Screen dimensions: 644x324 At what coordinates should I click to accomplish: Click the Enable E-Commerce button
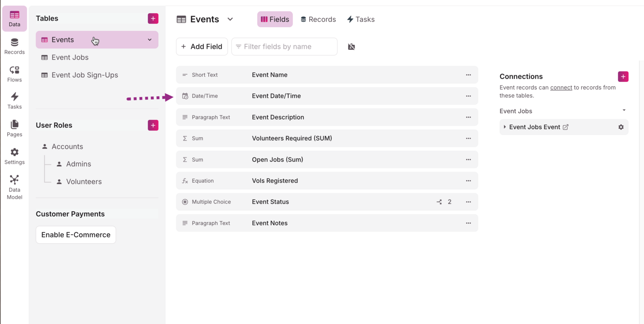click(x=76, y=235)
